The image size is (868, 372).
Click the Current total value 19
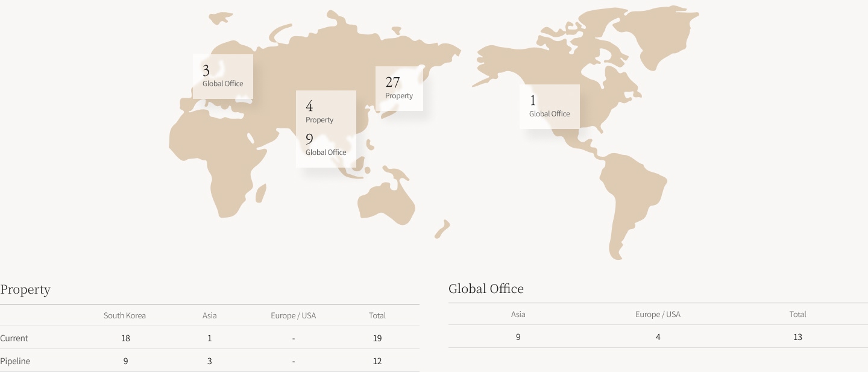pos(377,338)
